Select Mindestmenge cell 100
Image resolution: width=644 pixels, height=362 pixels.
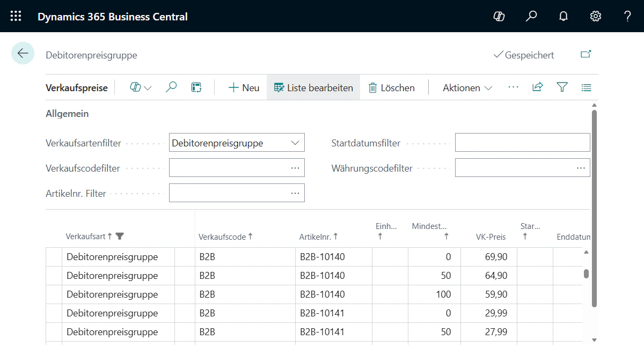tap(434, 294)
